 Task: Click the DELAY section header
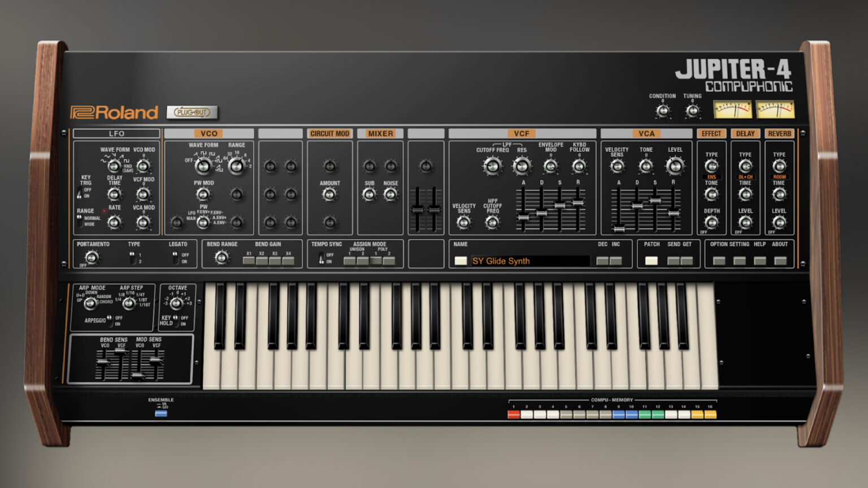[x=745, y=134]
